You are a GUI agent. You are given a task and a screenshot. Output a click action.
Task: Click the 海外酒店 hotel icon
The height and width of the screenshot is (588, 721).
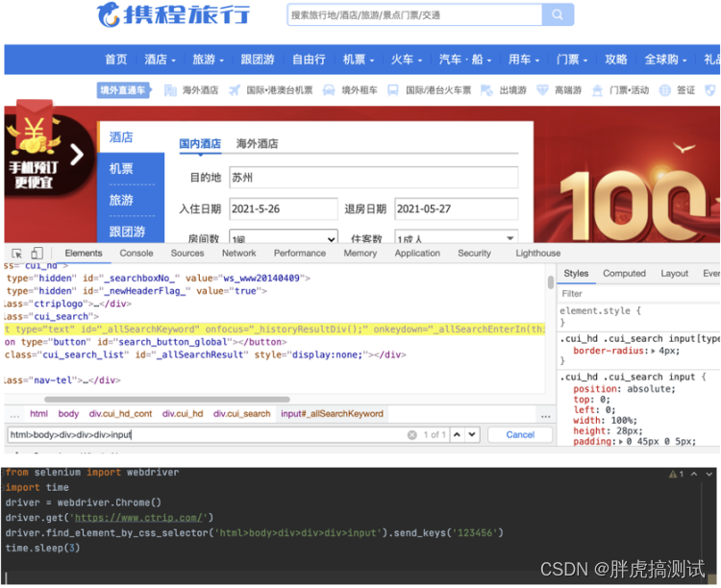point(170,90)
